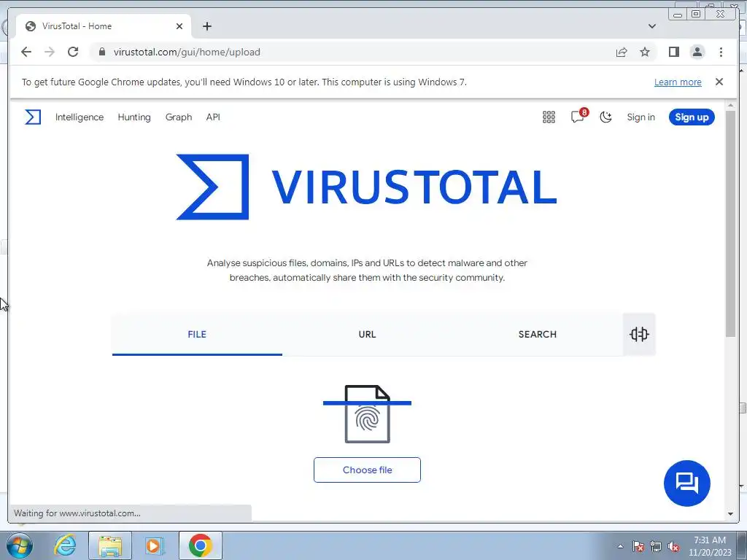Click the file fingerprint upload icon
This screenshot has width=747, height=560.
[368, 414]
